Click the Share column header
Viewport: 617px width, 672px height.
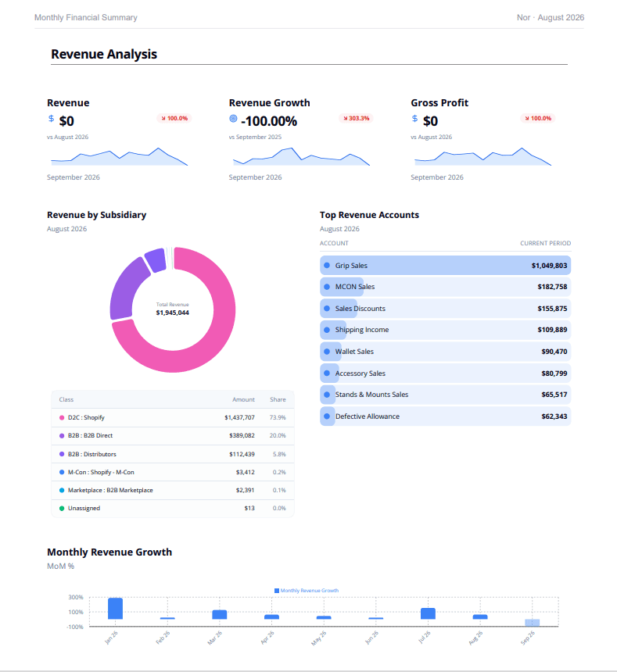coord(278,399)
